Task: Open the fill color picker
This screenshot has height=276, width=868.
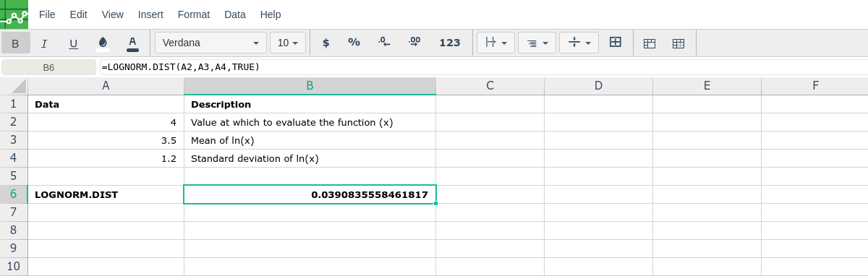Action: (x=103, y=43)
